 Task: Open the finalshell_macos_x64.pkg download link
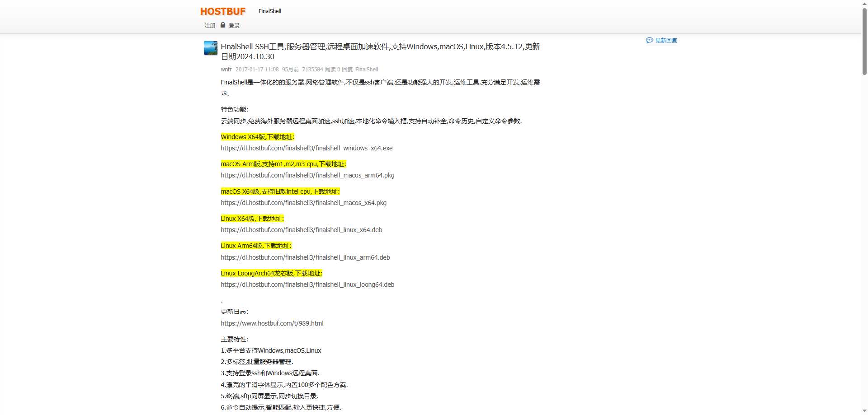pos(304,203)
